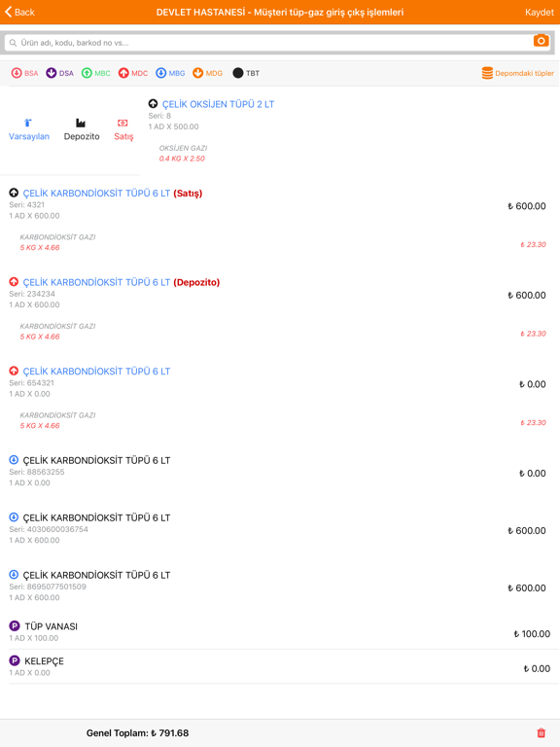Click the Seri: 88563255 text

37,472
